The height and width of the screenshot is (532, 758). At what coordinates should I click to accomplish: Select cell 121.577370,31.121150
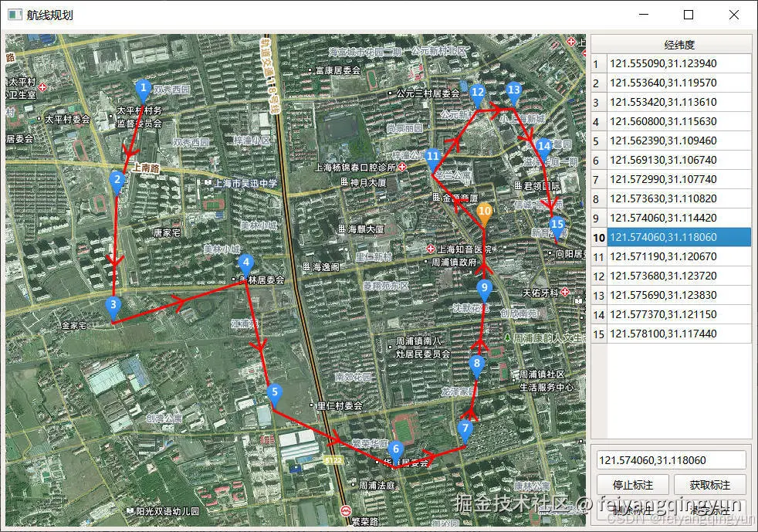[679, 314]
